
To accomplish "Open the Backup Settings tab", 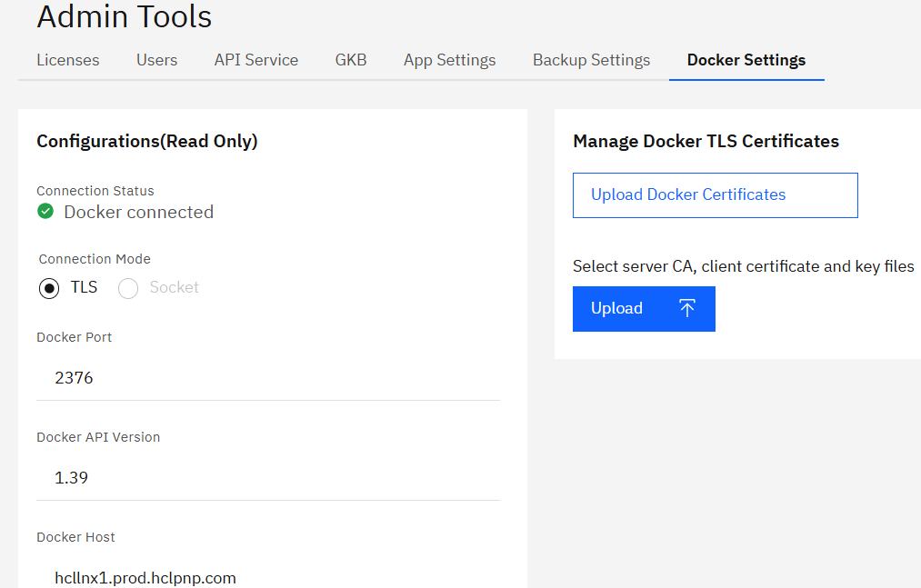I will coord(591,60).
